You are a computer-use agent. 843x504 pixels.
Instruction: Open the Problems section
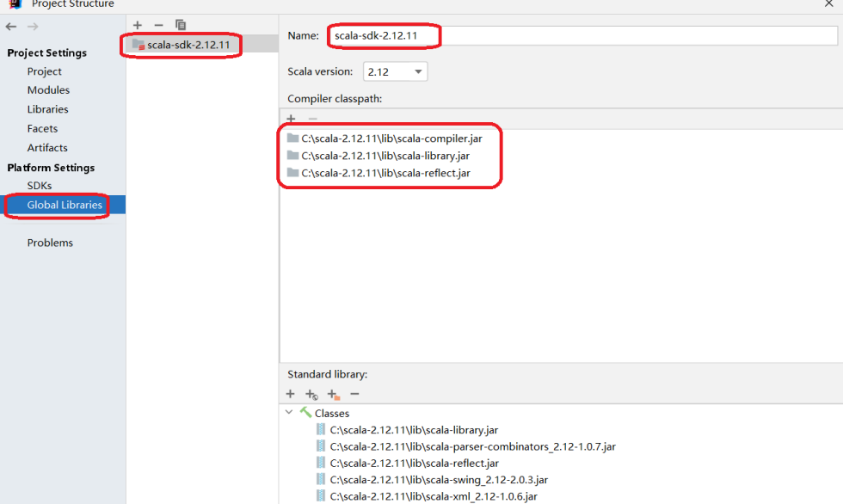[x=50, y=243]
